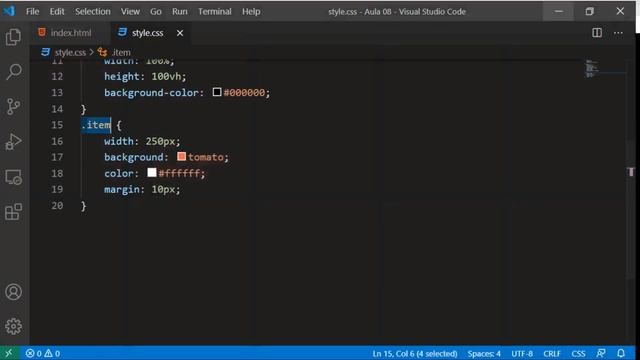
Task: Select the style.css tab
Action: [x=147, y=33]
